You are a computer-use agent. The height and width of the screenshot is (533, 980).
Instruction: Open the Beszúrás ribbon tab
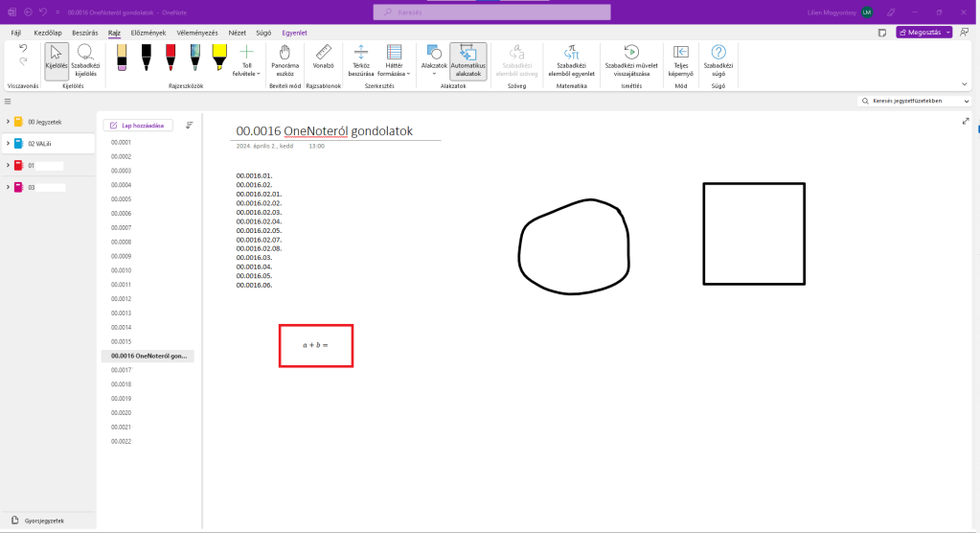pos(85,33)
